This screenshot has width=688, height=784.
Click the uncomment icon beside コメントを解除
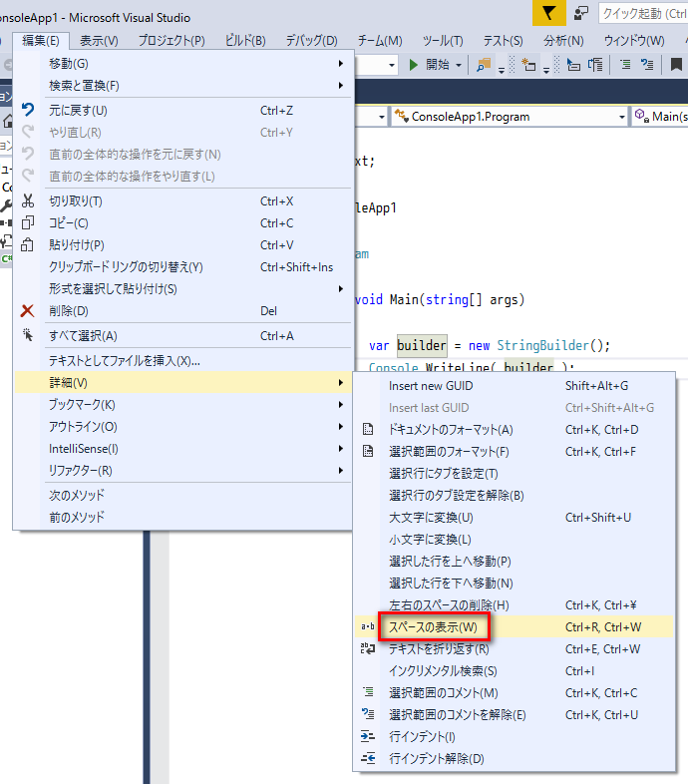(x=368, y=714)
